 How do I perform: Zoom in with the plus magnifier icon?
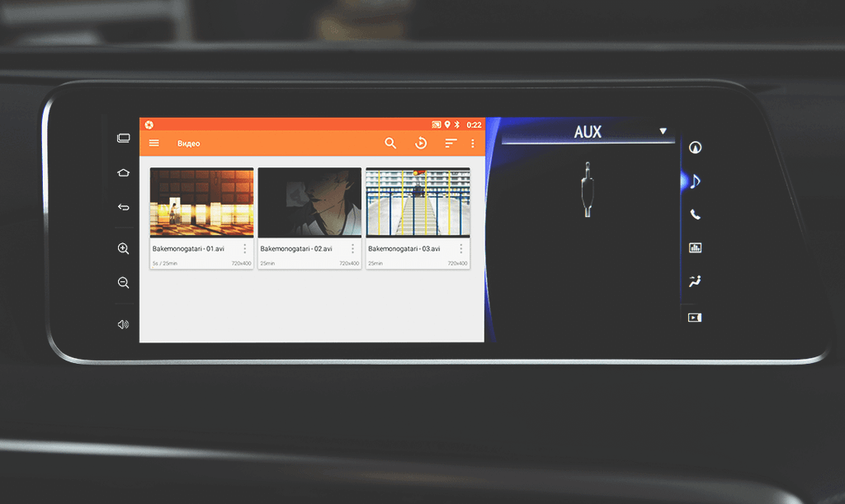(x=124, y=248)
